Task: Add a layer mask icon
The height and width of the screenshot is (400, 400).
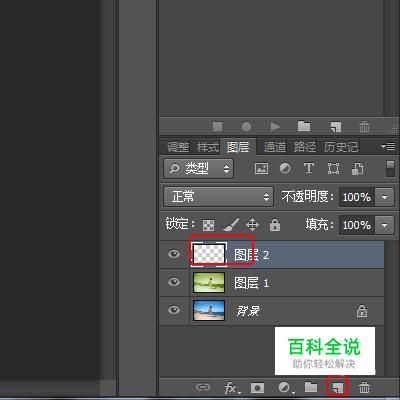Action: (x=257, y=388)
